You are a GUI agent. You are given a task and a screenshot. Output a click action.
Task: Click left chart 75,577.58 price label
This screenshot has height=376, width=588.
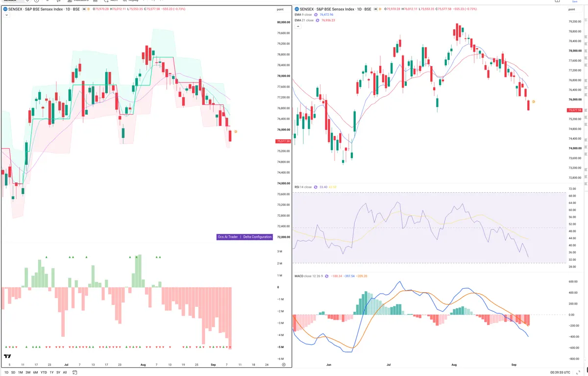(284, 141)
